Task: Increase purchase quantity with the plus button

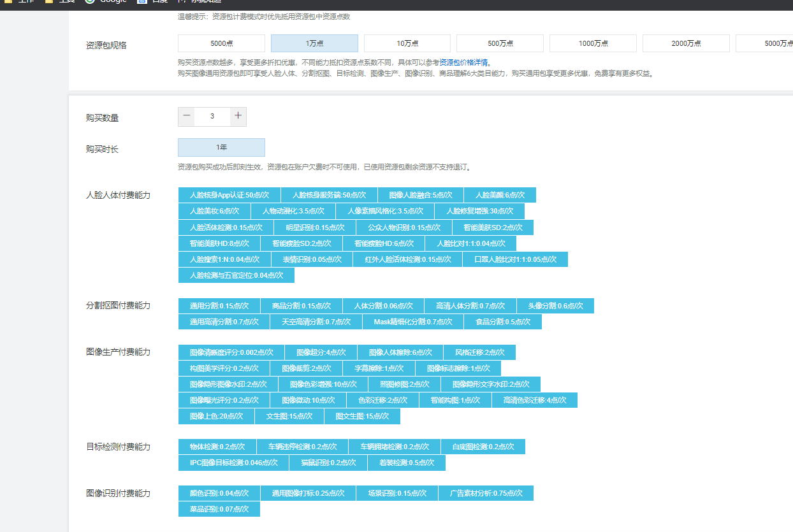Action: [x=238, y=117]
